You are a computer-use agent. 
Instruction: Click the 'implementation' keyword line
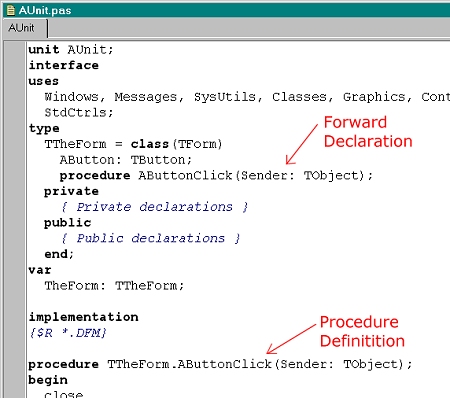tap(83, 317)
